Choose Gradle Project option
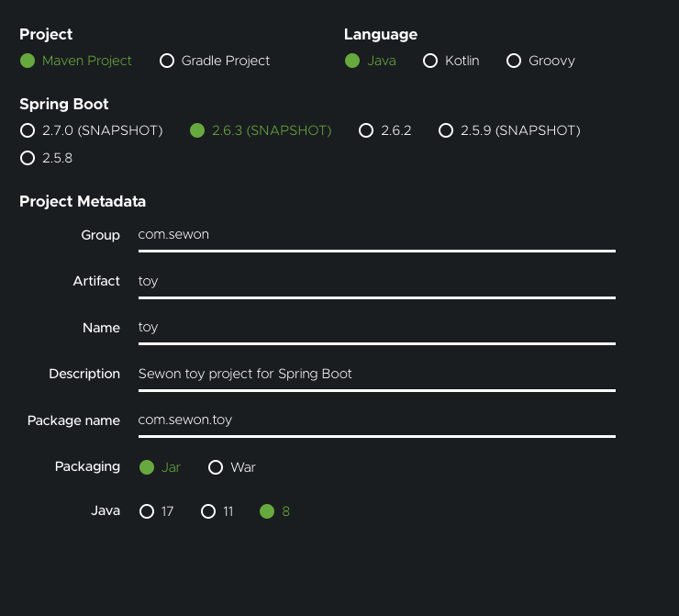This screenshot has width=679, height=616. (167, 61)
